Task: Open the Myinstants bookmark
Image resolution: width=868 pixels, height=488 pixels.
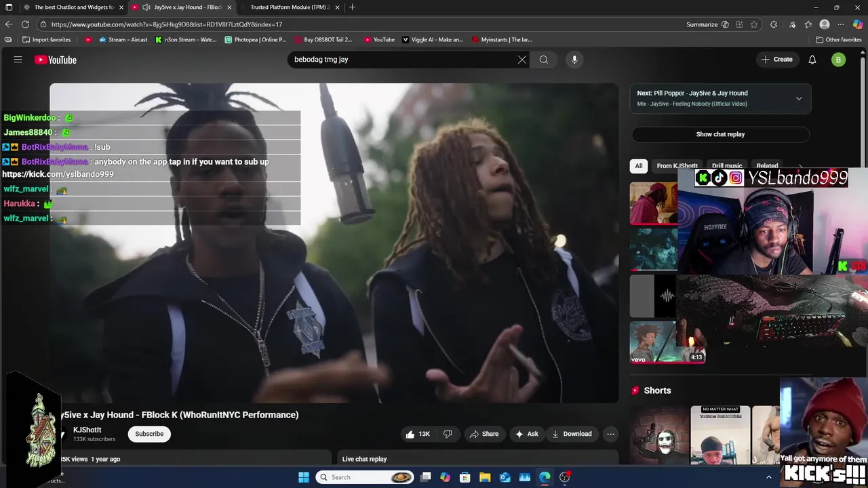Action: coord(502,40)
